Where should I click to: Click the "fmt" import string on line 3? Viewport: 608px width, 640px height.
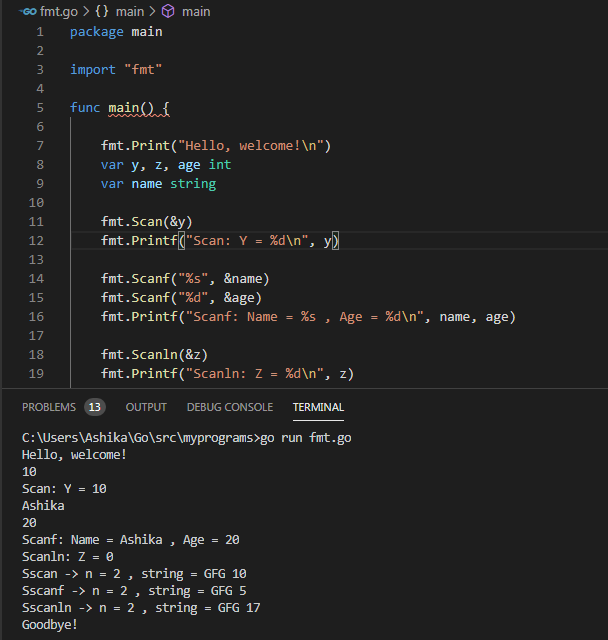(141, 70)
